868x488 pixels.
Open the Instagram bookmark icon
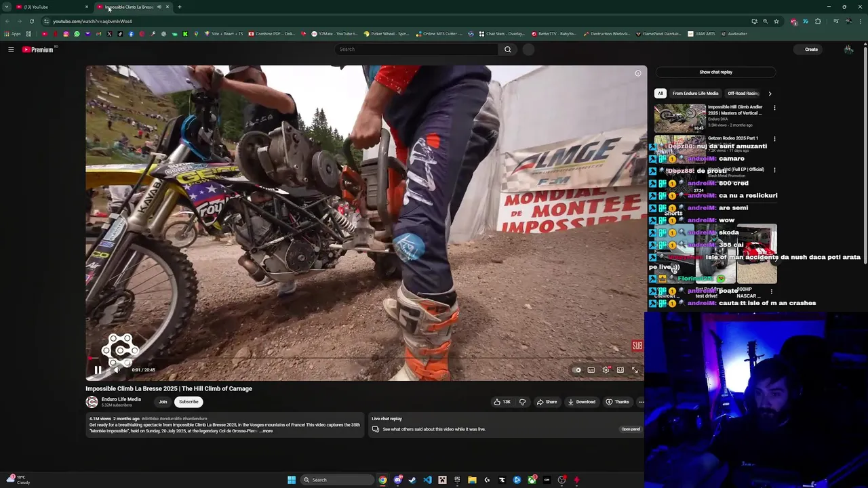click(66, 34)
